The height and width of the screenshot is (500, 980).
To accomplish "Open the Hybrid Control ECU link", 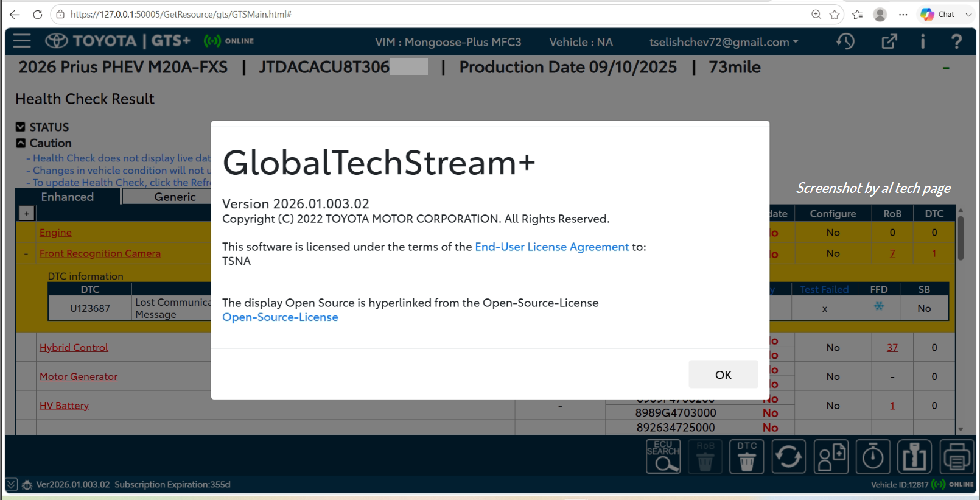I will click(74, 347).
